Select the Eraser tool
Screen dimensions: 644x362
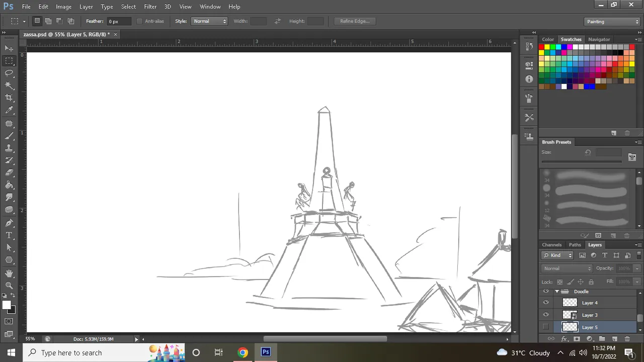(x=9, y=172)
